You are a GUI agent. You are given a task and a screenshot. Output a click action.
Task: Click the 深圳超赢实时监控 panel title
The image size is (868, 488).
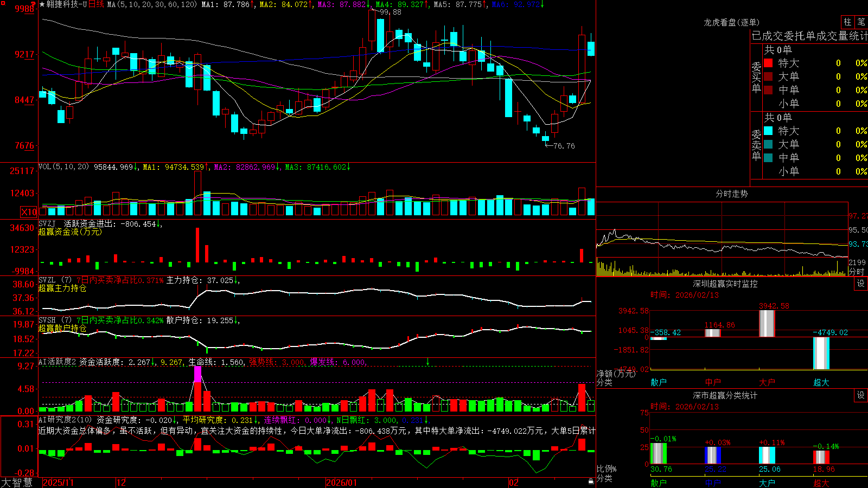[725, 284]
